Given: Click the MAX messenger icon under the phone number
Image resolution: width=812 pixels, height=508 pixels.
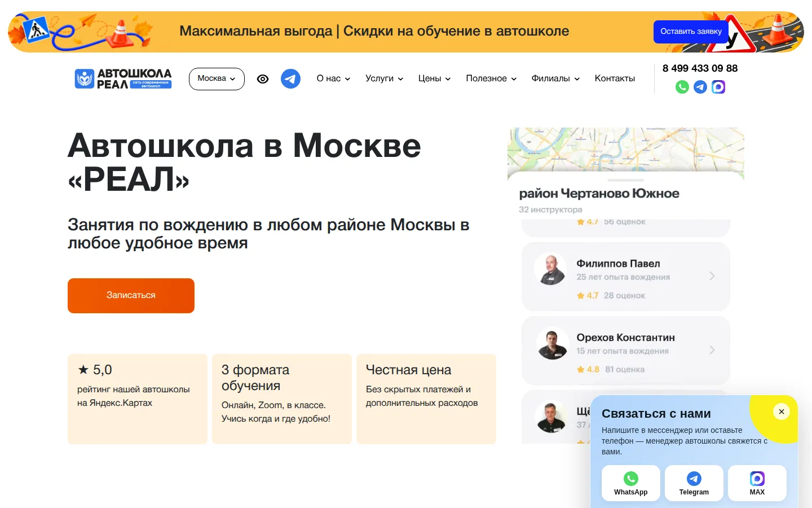Looking at the screenshot, I should [718, 87].
